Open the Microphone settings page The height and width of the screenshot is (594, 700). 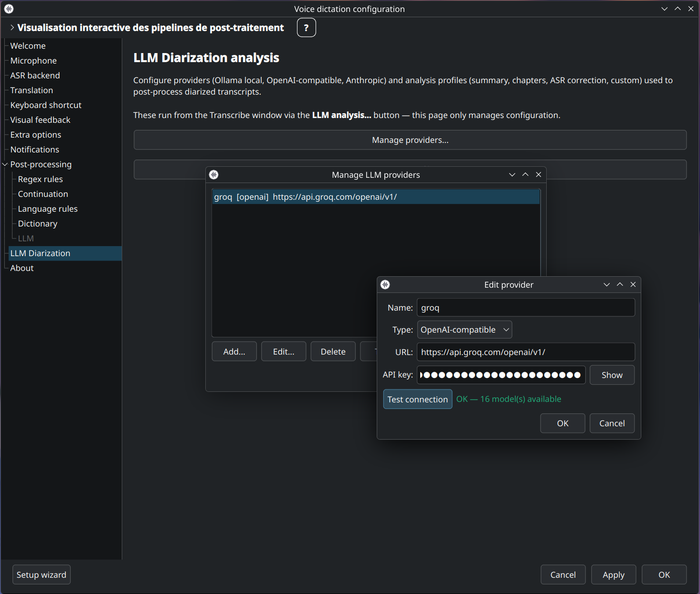33,61
